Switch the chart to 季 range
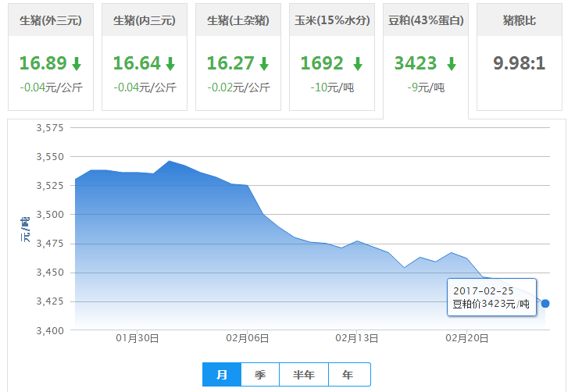 (x=260, y=374)
